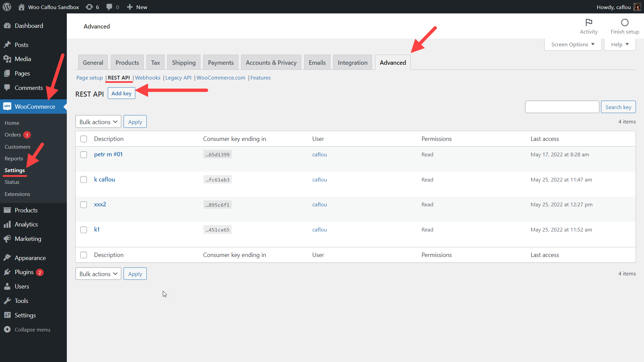The width and height of the screenshot is (644, 362).
Task: Click inside the key search field
Action: (562, 107)
